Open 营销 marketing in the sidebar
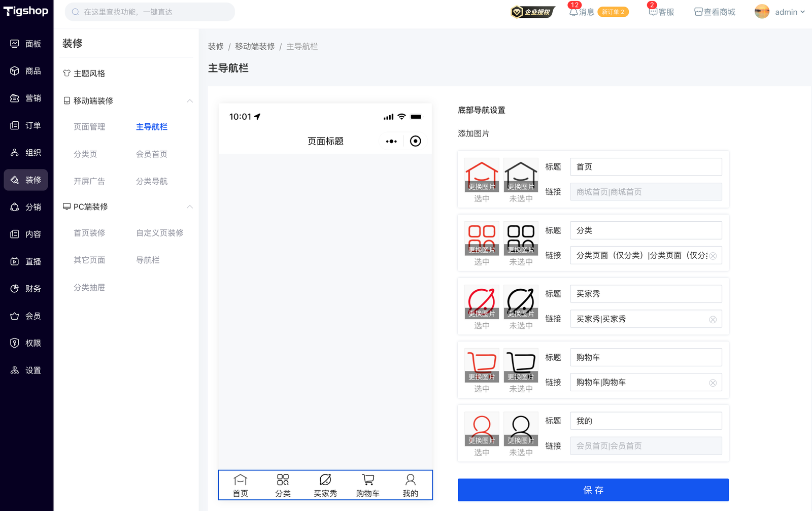This screenshot has height=511, width=812. [x=26, y=98]
